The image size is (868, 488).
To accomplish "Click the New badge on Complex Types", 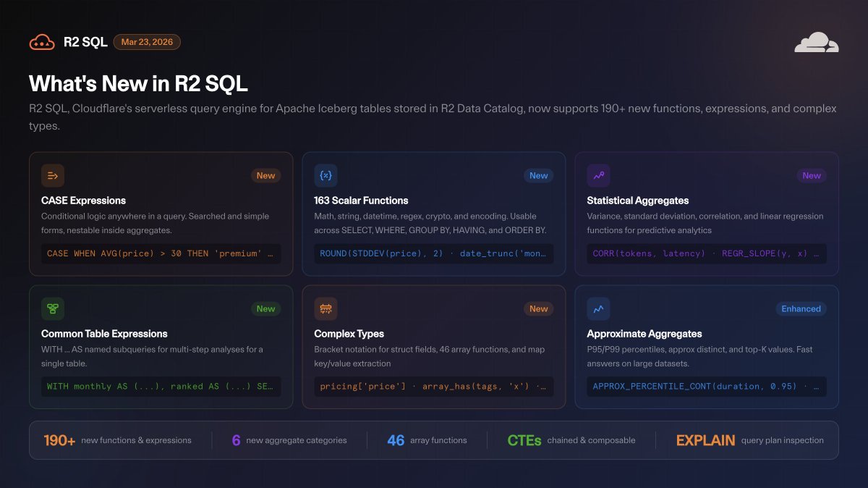I will (x=538, y=308).
